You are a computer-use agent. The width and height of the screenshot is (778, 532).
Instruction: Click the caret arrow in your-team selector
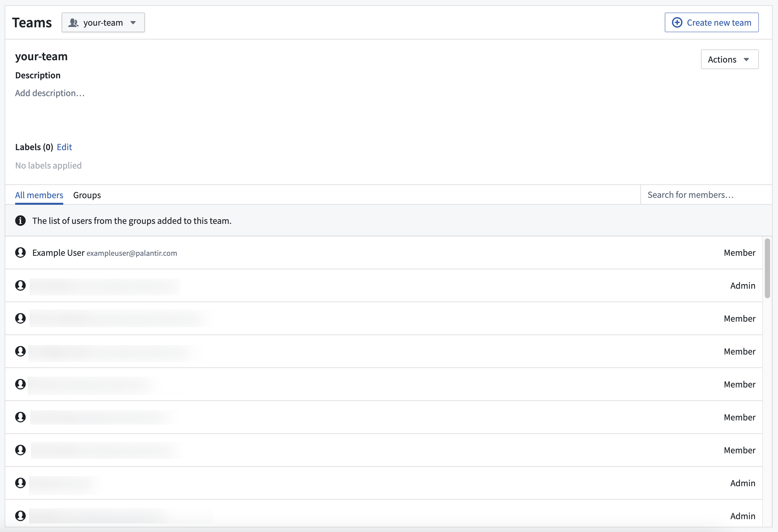tap(133, 23)
